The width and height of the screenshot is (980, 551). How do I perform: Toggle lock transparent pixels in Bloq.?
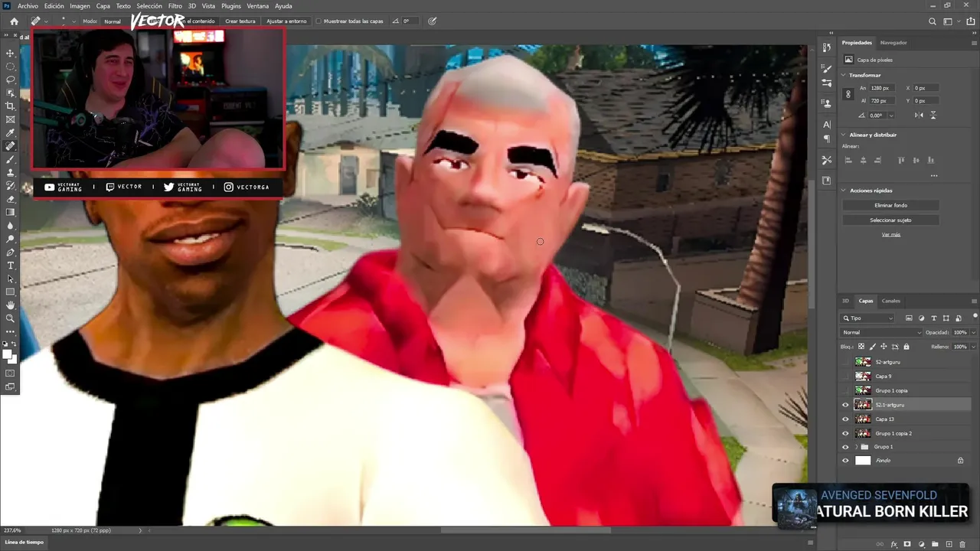click(x=861, y=347)
